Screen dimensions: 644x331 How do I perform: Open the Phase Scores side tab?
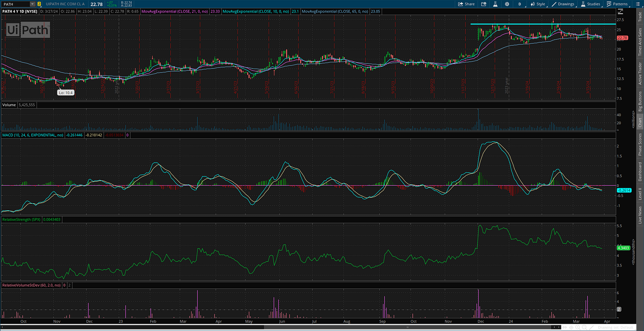[x=640, y=144]
